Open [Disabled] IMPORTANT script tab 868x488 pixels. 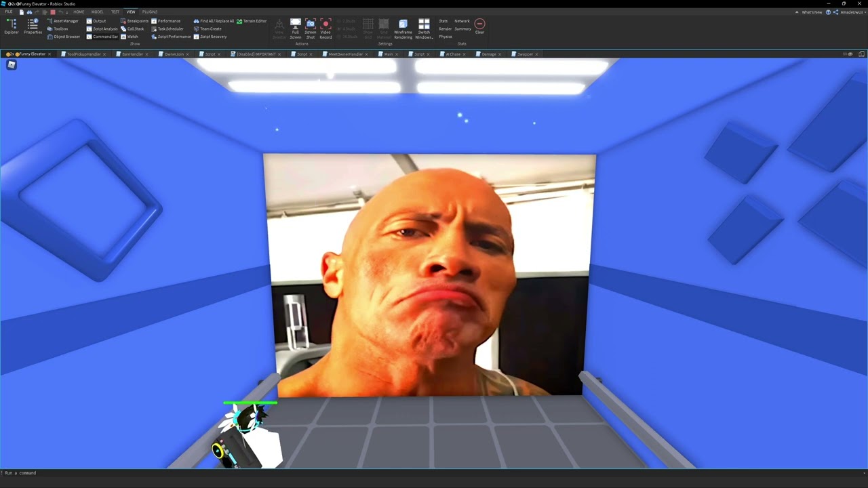(255, 54)
